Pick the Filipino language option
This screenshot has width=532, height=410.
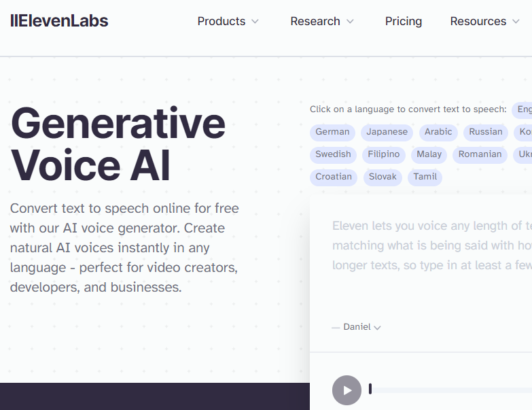[x=384, y=154]
